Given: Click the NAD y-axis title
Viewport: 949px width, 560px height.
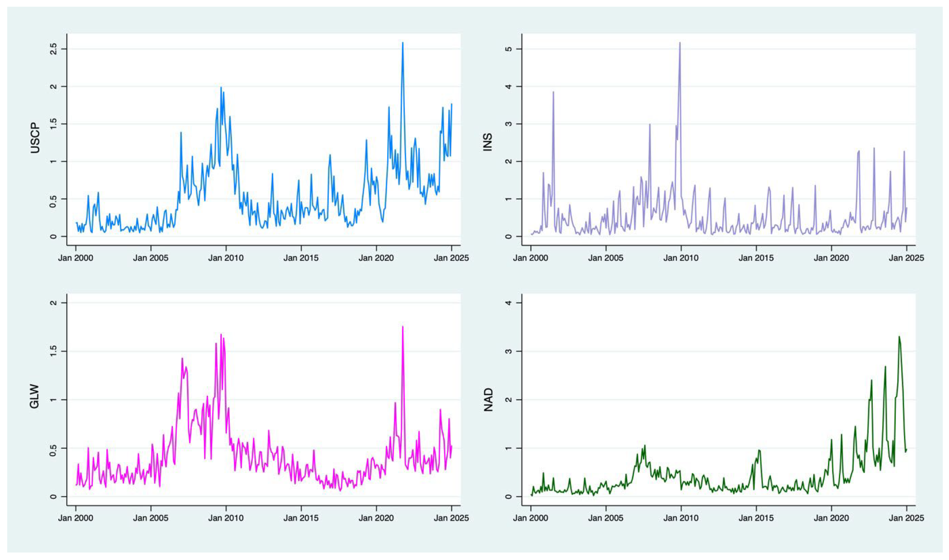Looking at the screenshot, I should (488, 400).
